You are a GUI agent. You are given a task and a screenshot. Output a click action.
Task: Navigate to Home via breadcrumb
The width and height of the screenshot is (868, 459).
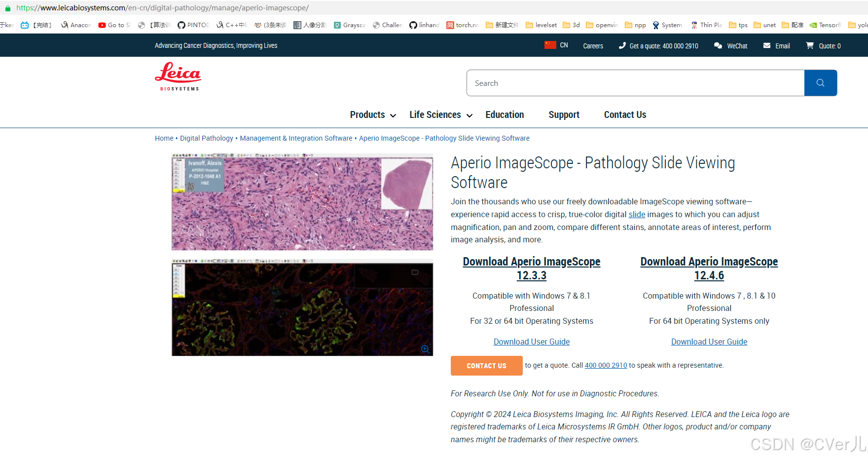point(164,138)
